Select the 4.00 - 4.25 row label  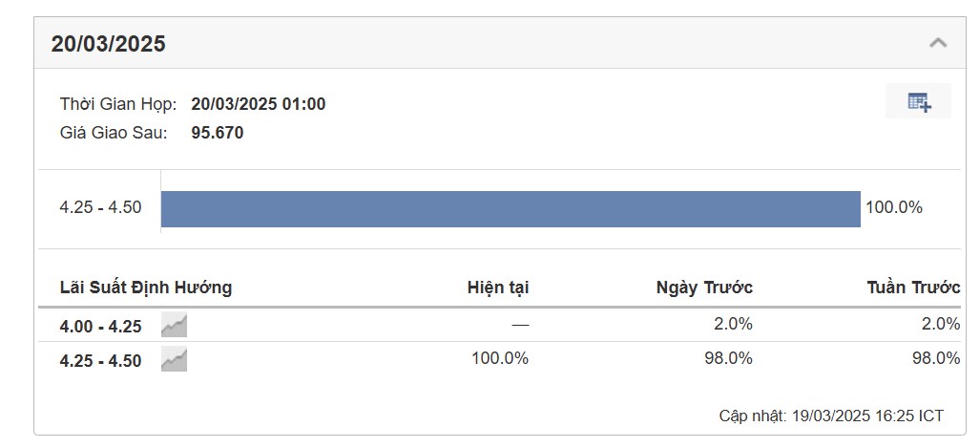click(100, 327)
